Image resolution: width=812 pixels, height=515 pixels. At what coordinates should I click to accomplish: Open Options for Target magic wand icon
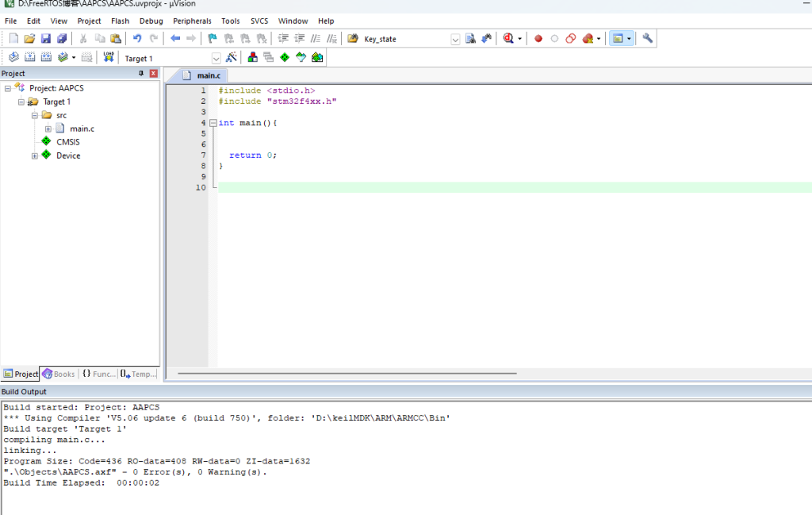tap(232, 57)
